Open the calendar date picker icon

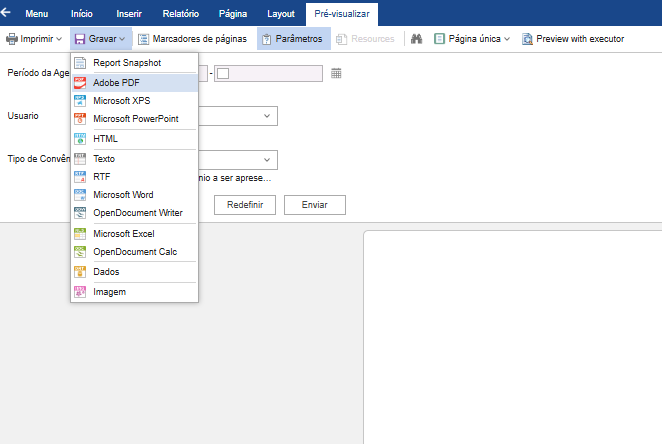[336, 73]
